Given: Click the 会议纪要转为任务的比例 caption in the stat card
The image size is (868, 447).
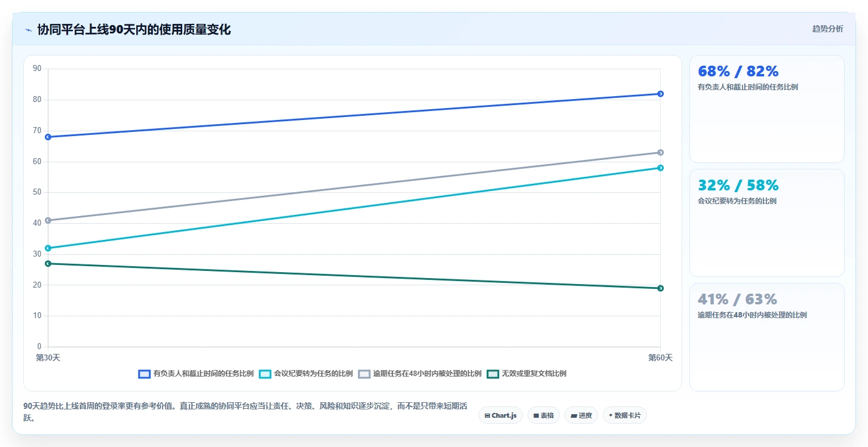Looking at the screenshot, I should (x=737, y=201).
